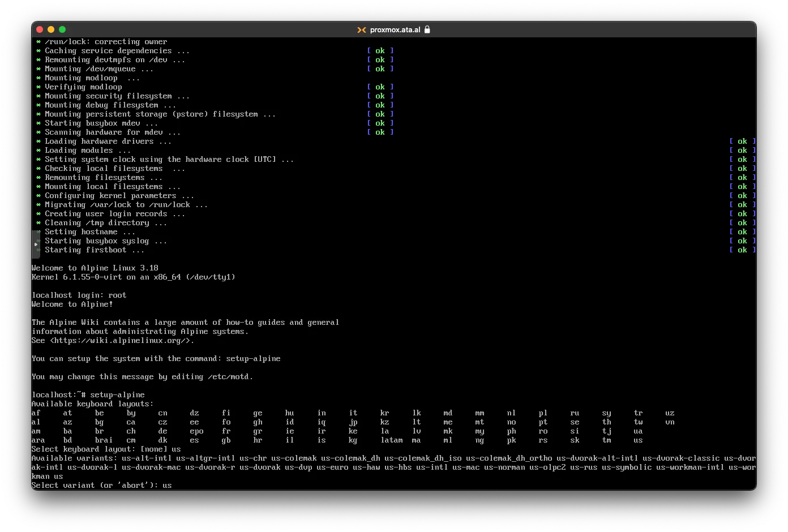Screen dimensions: 788x532
Task: Click the 'af' keyboard layout code
Action: [36, 413]
